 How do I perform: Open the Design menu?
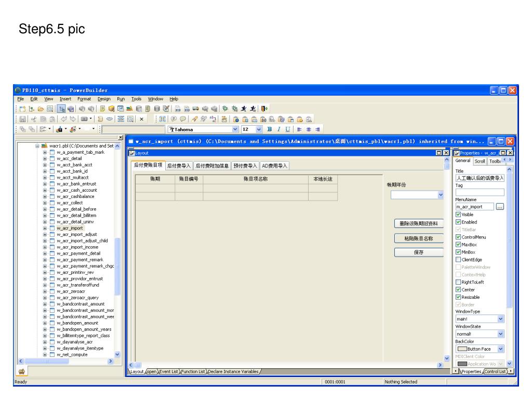pos(104,99)
